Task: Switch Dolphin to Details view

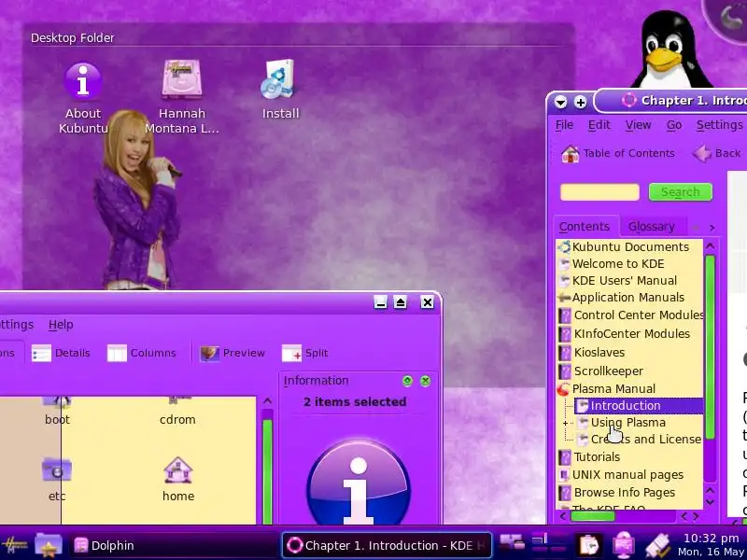Action: (61, 353)
